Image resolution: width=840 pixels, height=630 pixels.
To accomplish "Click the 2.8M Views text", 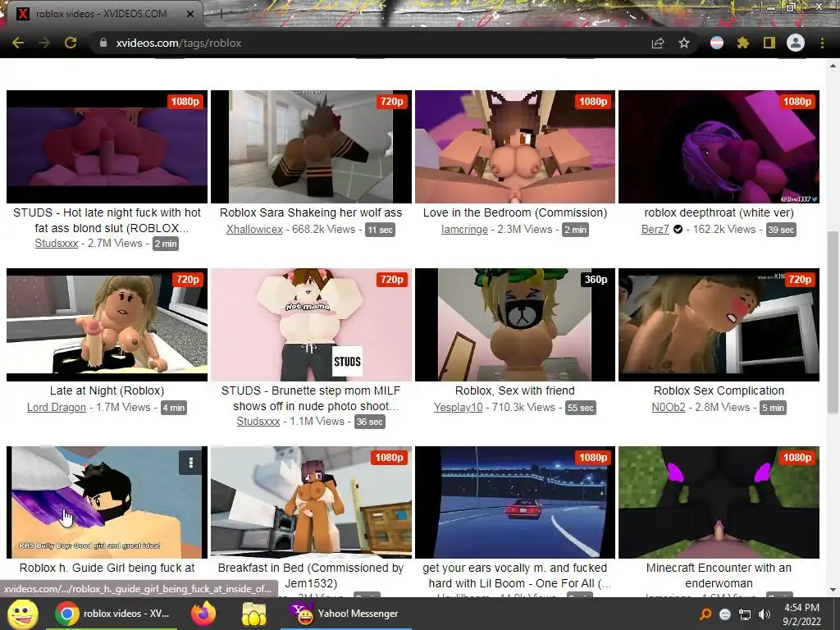I will 722,407.
